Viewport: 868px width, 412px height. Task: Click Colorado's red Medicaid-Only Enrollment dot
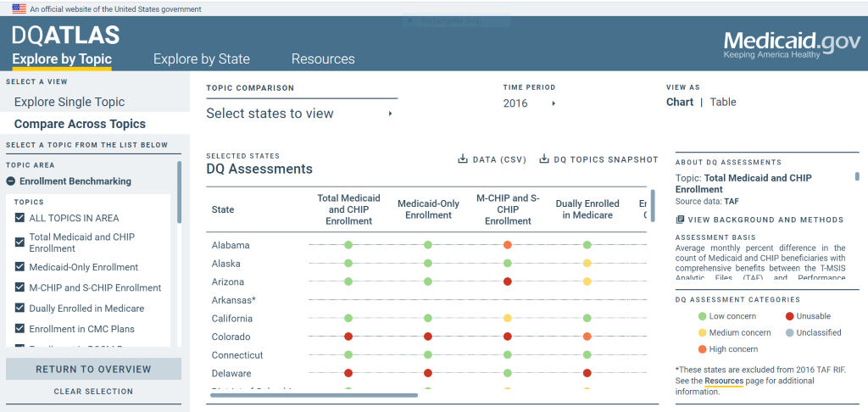coord(428,337)
